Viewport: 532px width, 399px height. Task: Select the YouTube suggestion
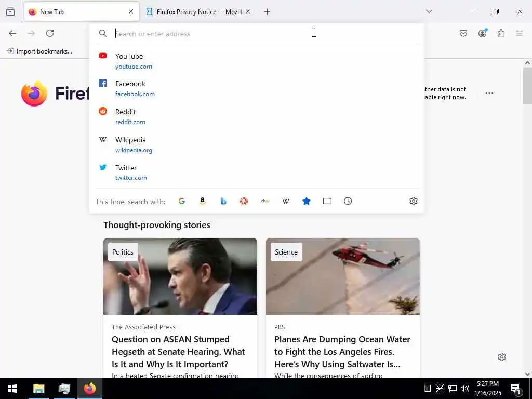257,61
